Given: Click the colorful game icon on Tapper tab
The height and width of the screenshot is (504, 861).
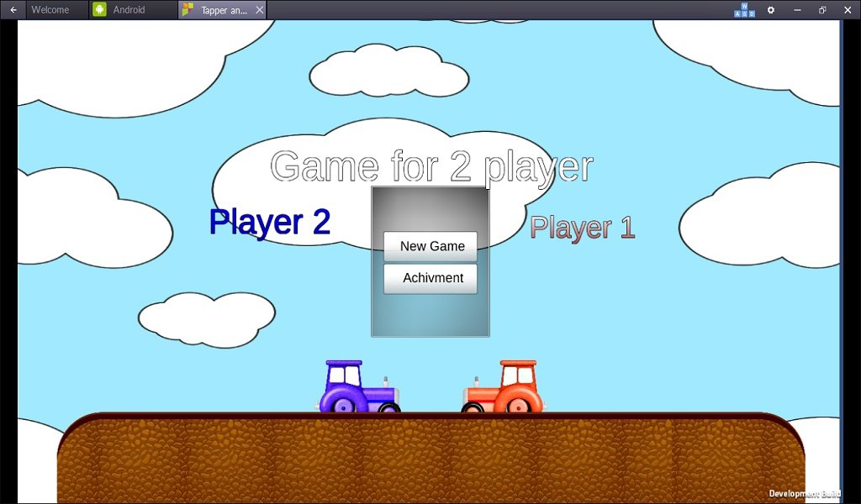Looking at the screenshot, I should 189,10.
